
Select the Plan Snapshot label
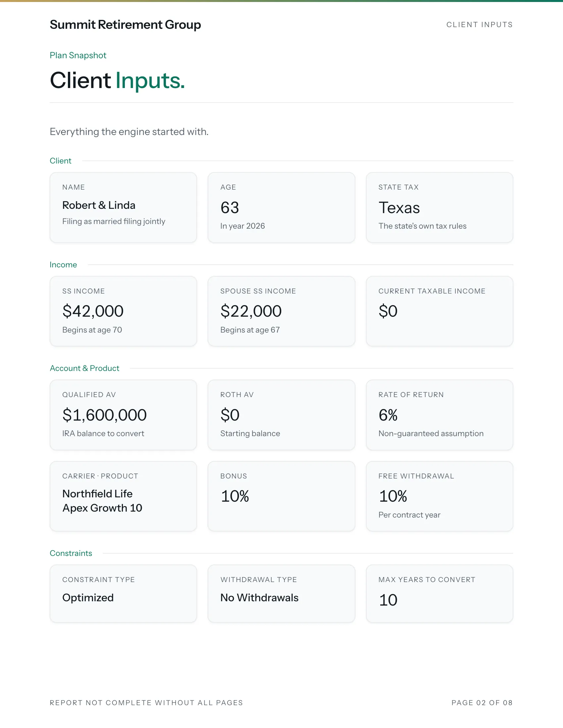78,55
